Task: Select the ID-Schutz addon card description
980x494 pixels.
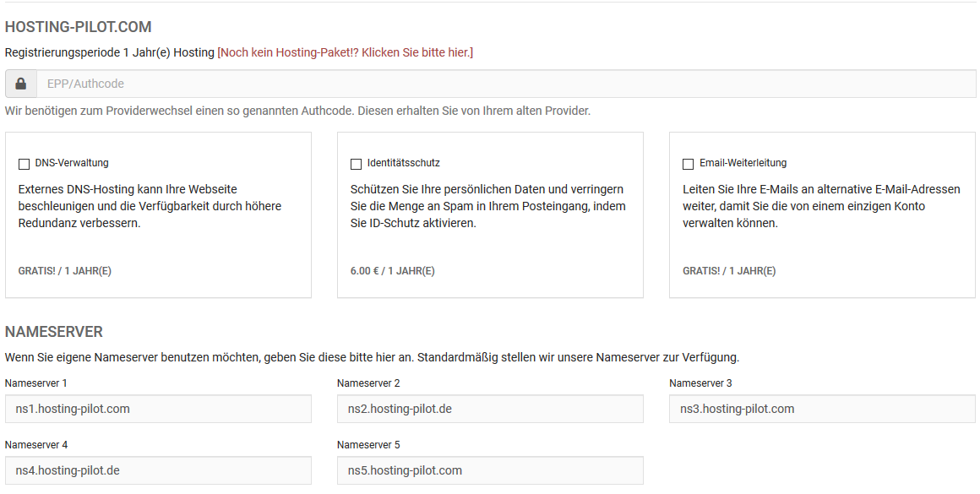Action: tap(488, 206)
